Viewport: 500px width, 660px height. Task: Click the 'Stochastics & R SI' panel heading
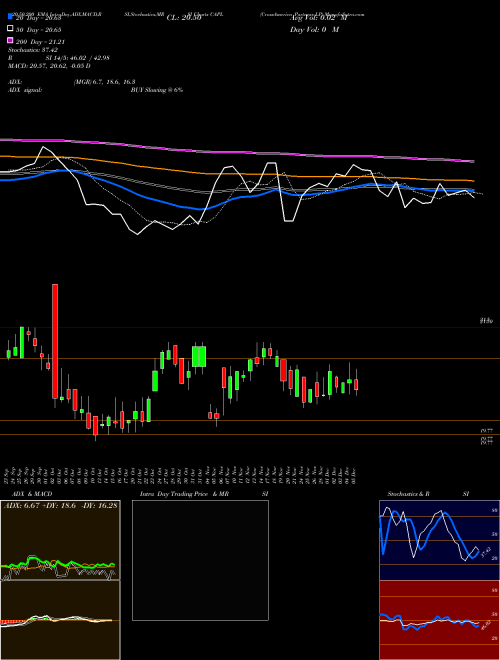click(428, 494)
